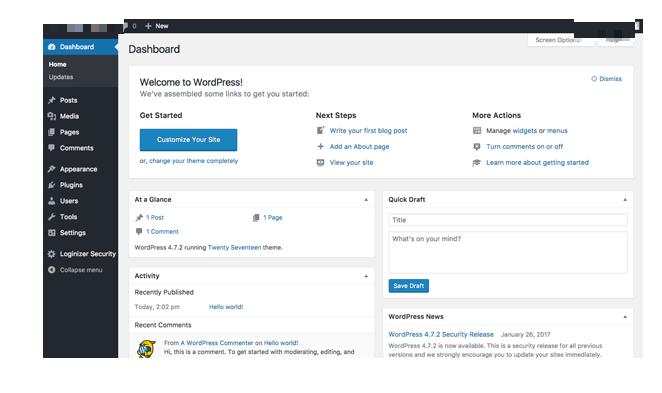Open the Dashboard menu
The width and height of the screenshot is (662, 393).
[x=80, y=47]
